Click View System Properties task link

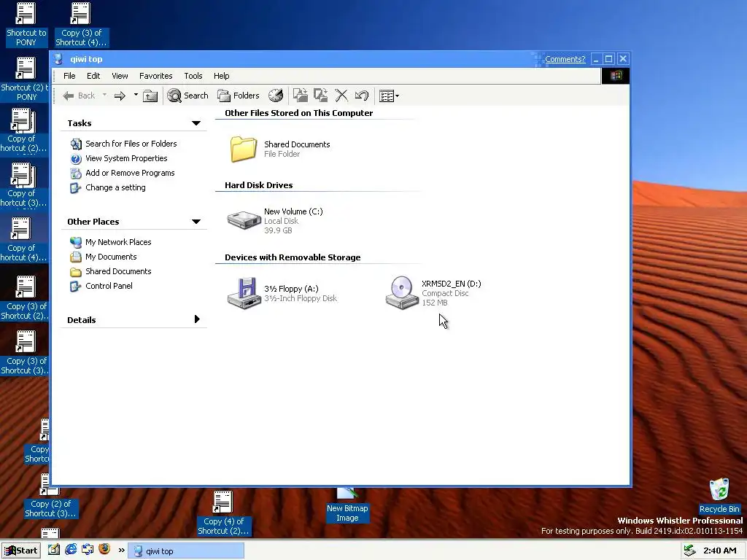point(126,158)
